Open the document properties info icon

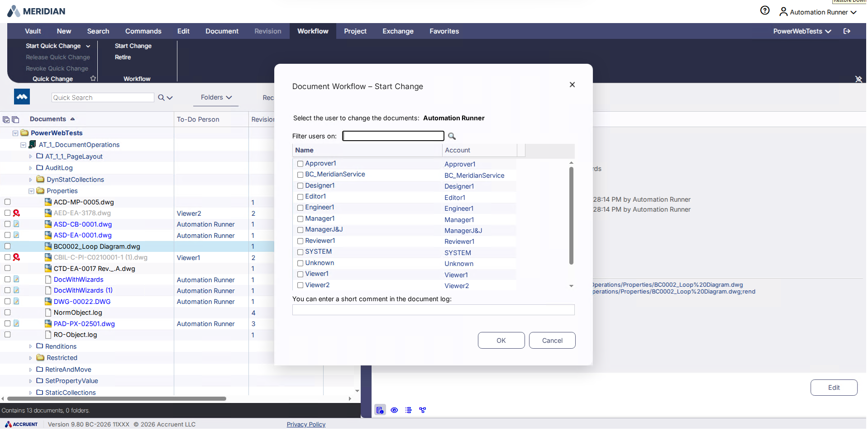pos(380,410)
